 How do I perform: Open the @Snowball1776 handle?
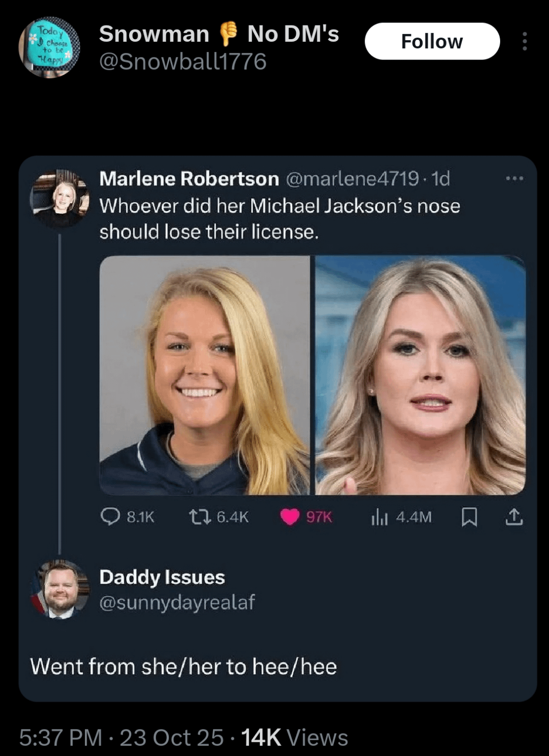[x=182, y=62]
